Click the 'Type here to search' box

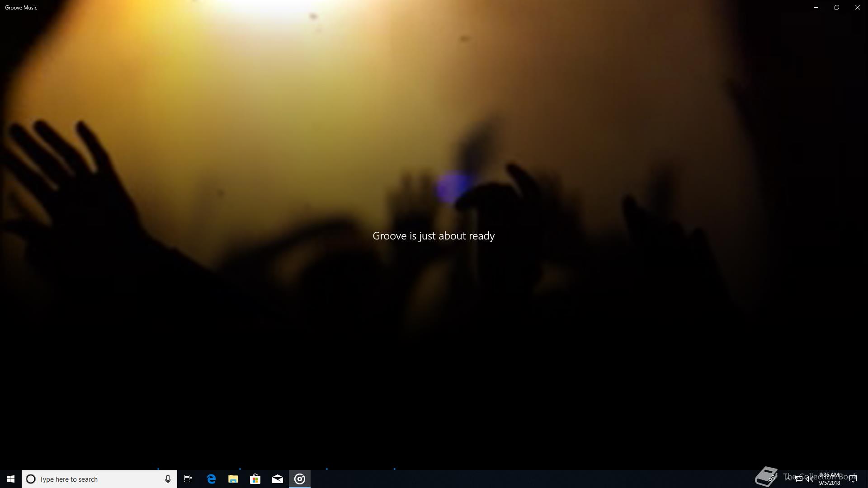tap(99, 479)
